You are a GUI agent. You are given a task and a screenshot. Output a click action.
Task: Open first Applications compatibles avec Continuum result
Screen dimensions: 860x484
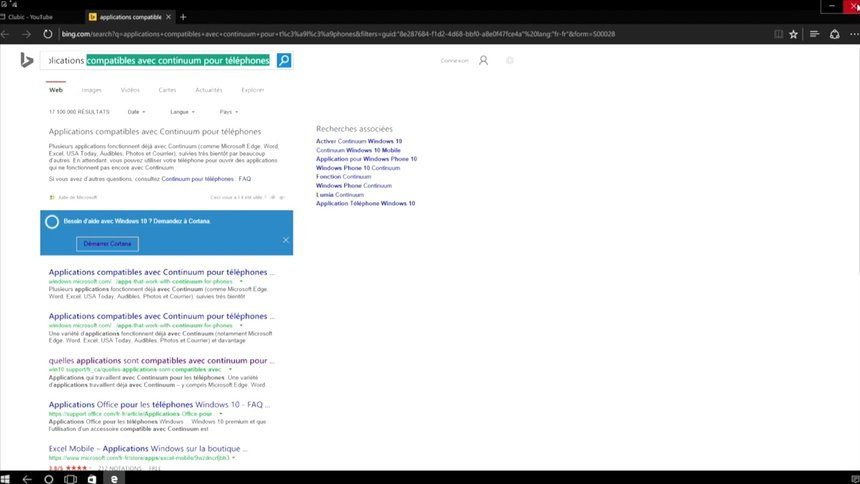(x=161, y=272)
